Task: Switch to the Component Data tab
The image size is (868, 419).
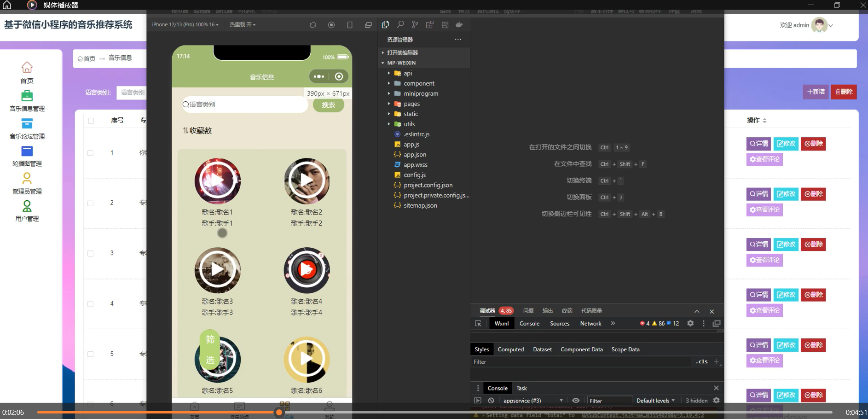Action: (x=582, y=349)
